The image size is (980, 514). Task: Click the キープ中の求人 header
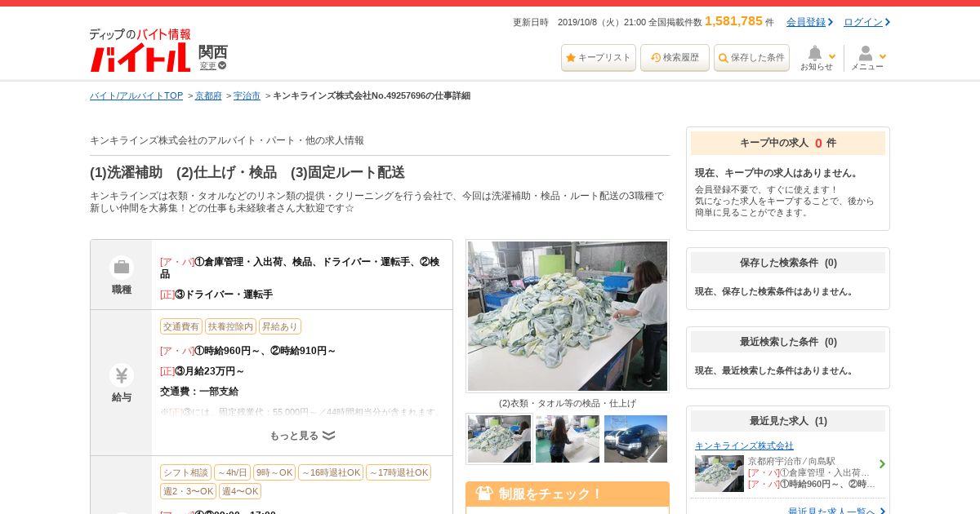click(788, 143)
